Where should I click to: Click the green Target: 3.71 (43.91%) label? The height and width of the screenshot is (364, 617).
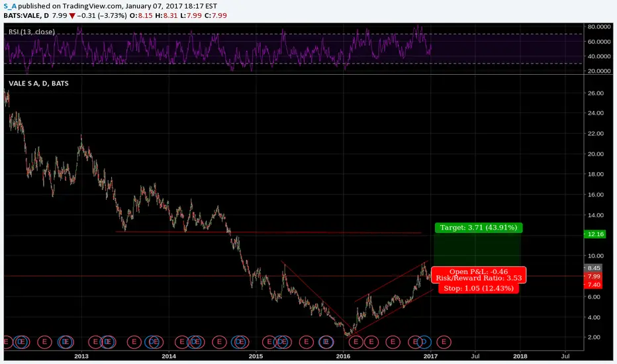(x=479, y=228)
